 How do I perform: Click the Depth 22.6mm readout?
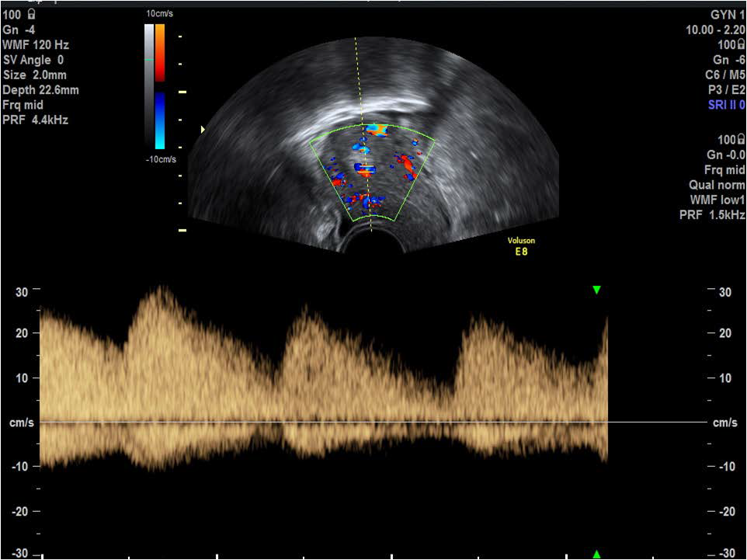(x=40, y=91)
